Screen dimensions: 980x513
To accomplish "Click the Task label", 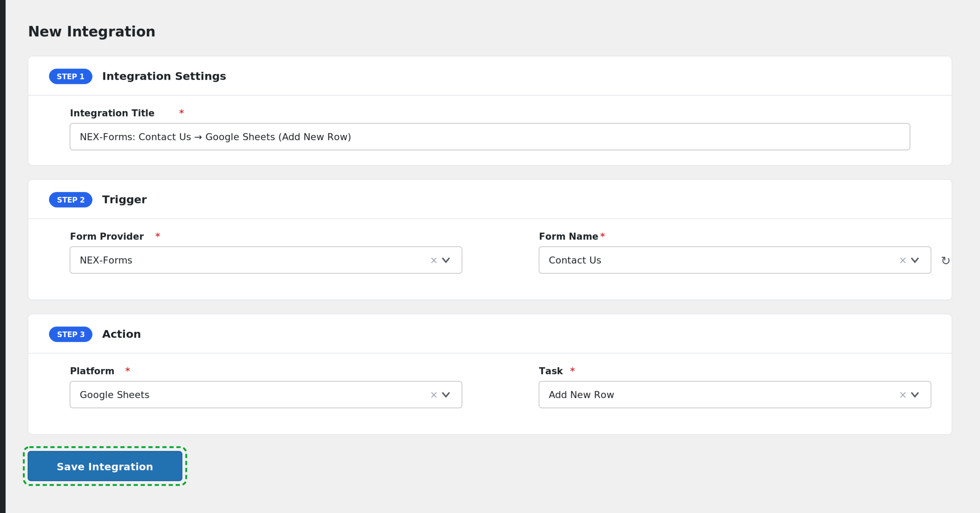I will [x=550, y=371].
